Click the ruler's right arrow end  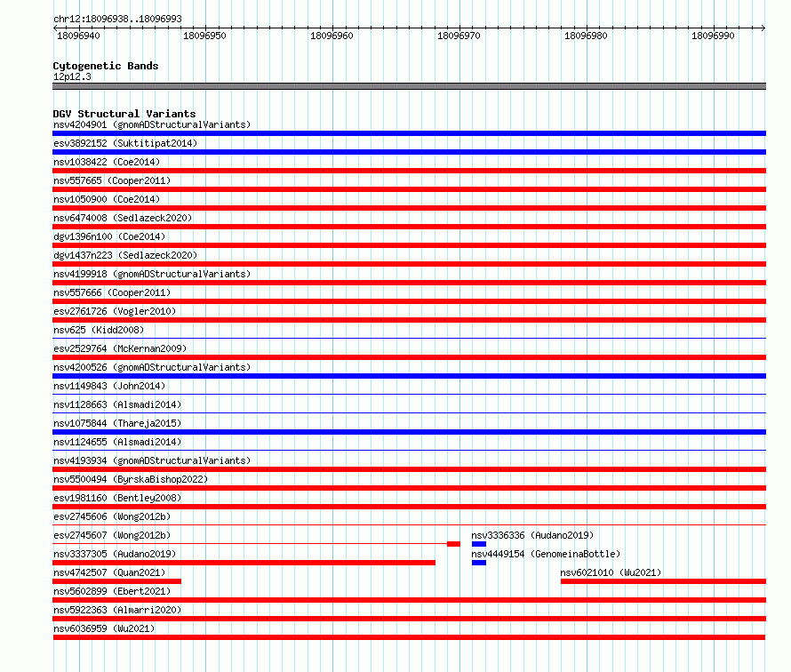point(763,28)
